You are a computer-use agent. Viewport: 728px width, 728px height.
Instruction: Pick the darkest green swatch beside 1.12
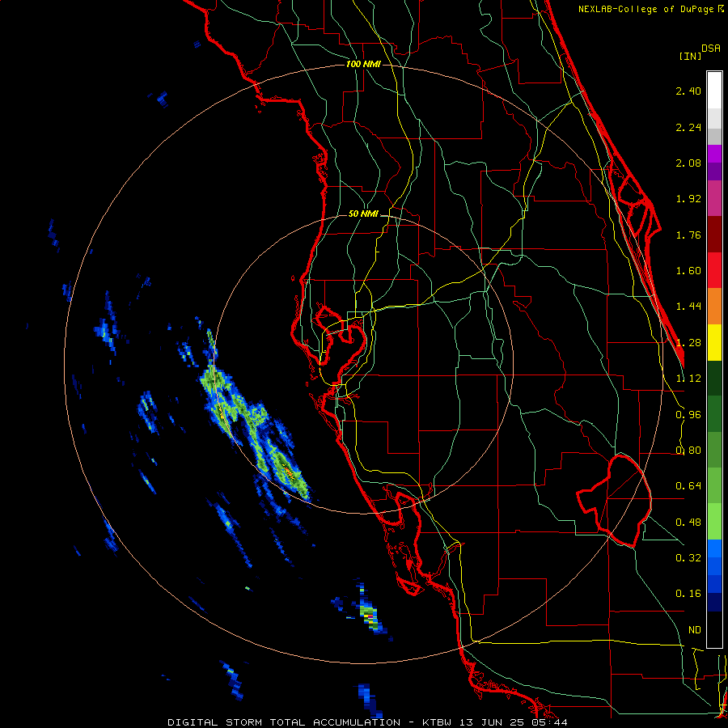(x=714, y=378)
